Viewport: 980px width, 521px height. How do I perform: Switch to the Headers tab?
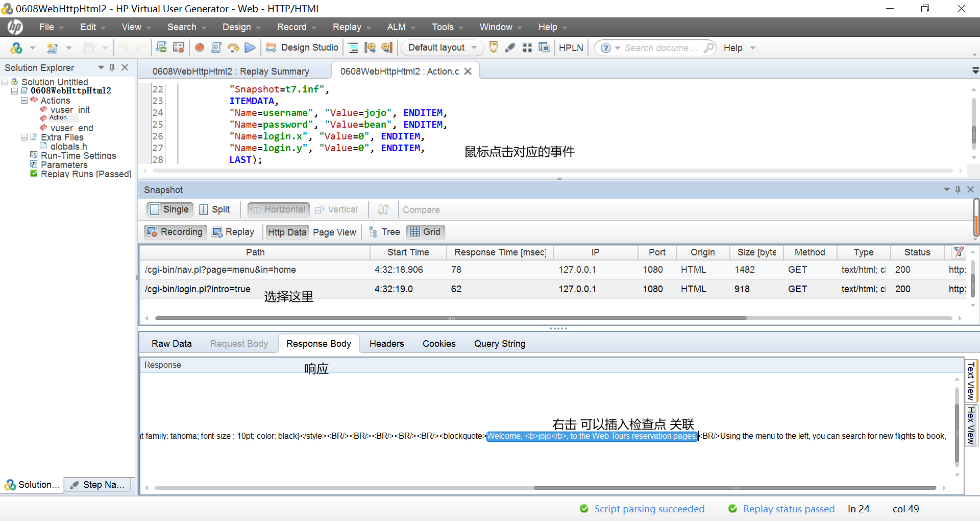386,344
